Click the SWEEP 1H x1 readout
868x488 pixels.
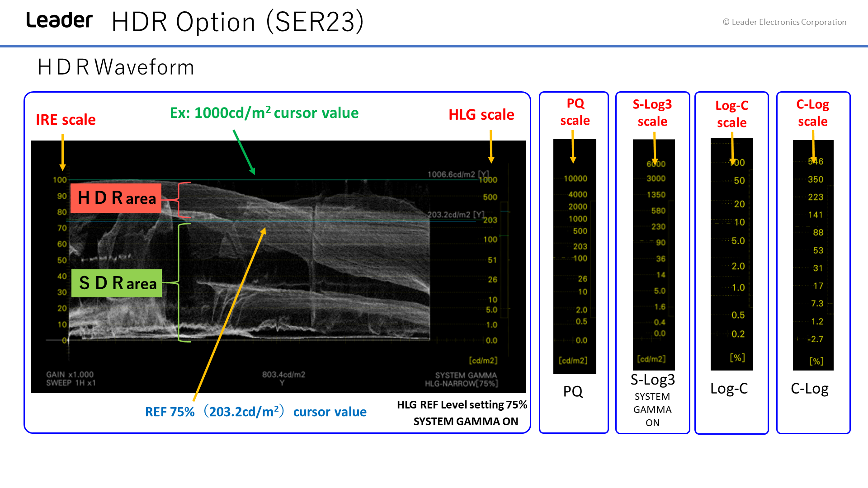coord(71,383)
